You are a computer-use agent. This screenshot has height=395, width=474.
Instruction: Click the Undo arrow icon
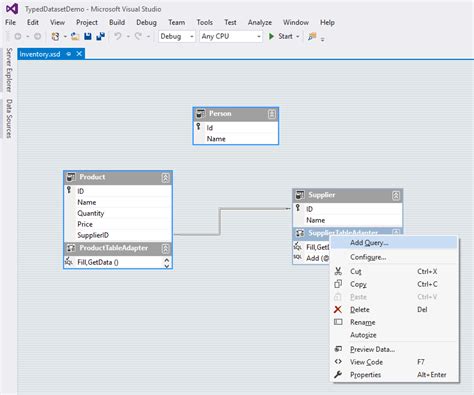tap(118, 36)
